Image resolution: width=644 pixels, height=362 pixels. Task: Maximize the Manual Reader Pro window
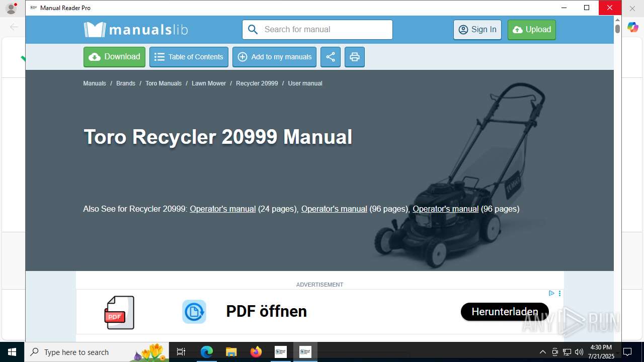[587, 8]
